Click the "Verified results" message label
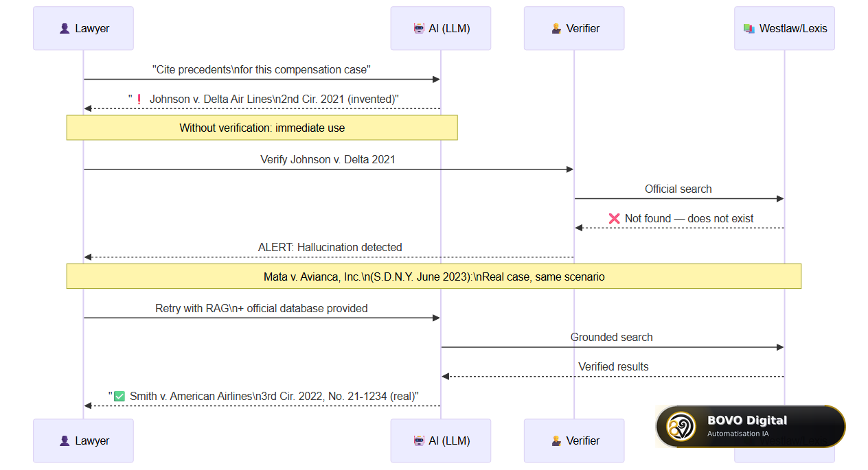 613,367
